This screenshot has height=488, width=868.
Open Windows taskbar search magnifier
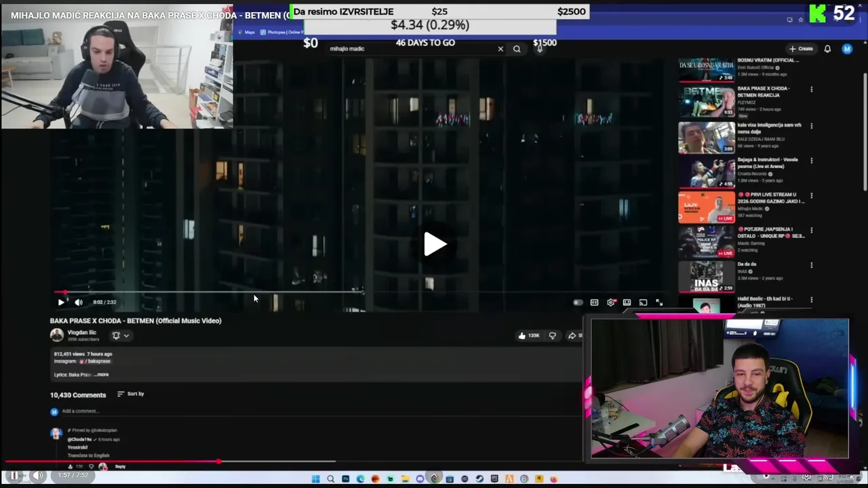pyautogui.click(x=330, y=479)
